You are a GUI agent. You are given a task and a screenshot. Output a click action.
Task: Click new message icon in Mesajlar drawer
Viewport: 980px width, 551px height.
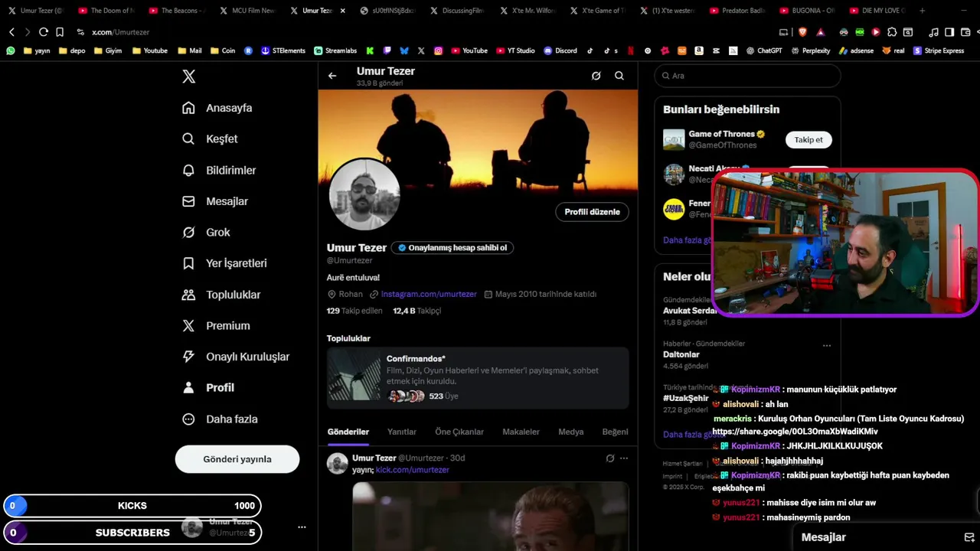pyautogui.click(x=969, y=537)
